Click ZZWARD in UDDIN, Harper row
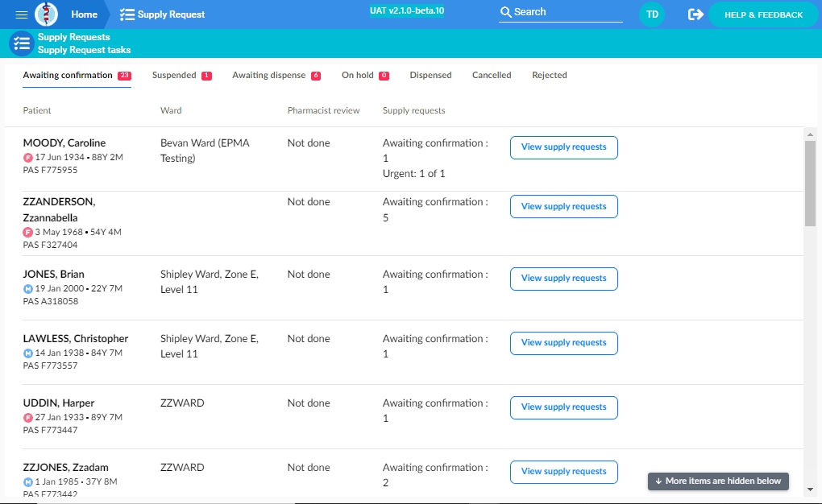 tap(182, 403)
